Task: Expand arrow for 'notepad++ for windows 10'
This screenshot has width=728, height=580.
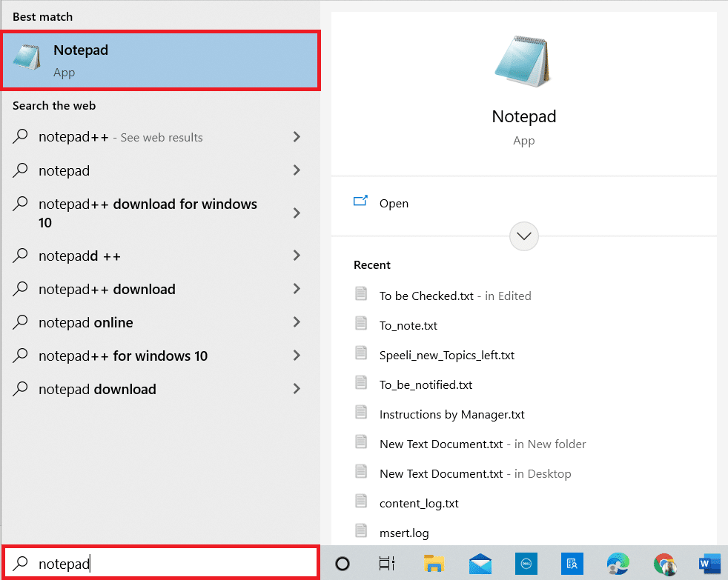Action: click(297, 356)
